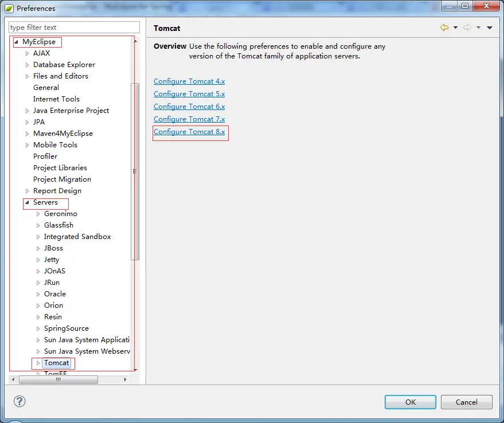This screenshot has width=504, height=423.
Task: Select Internet Tools tree item
Action: (56, 99)
